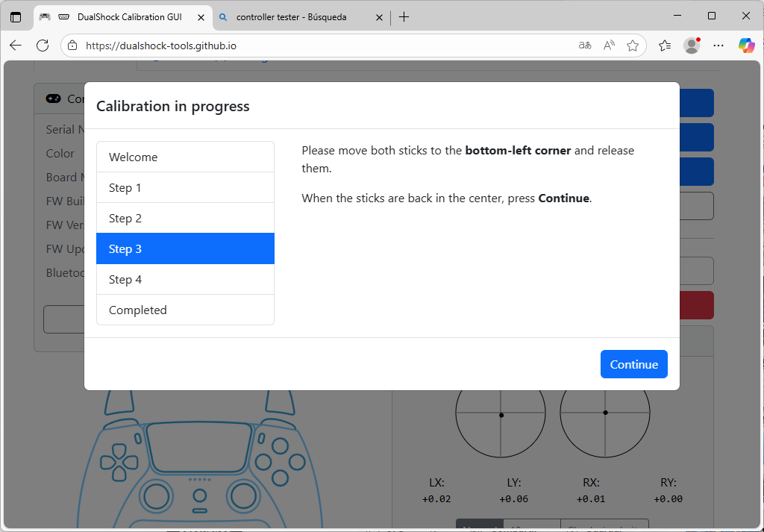This screenshot has width=764, height=532.
Task: Activate the read aloud icon
Action: (609, 46)
